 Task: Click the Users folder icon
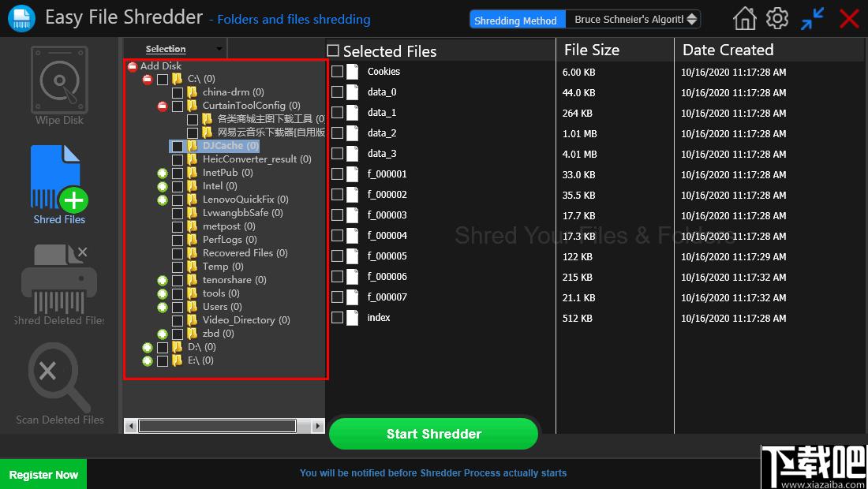click(192, 307)
